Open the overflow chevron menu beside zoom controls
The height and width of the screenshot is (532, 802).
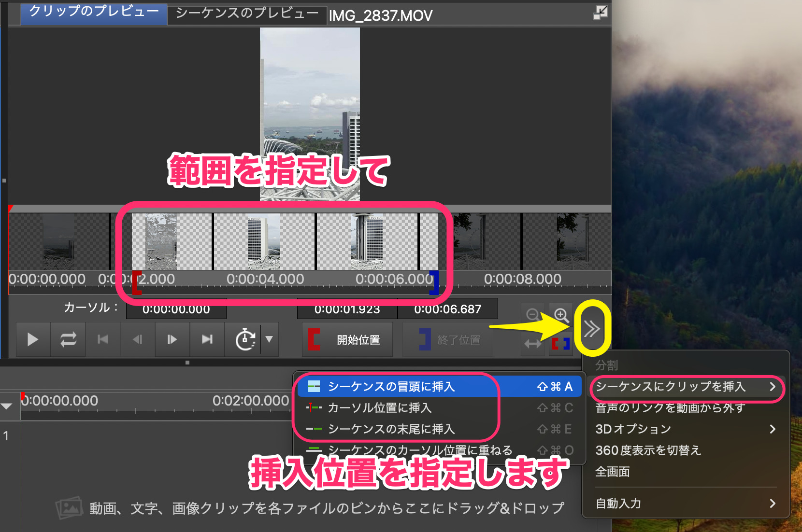[x=592, y=328]
